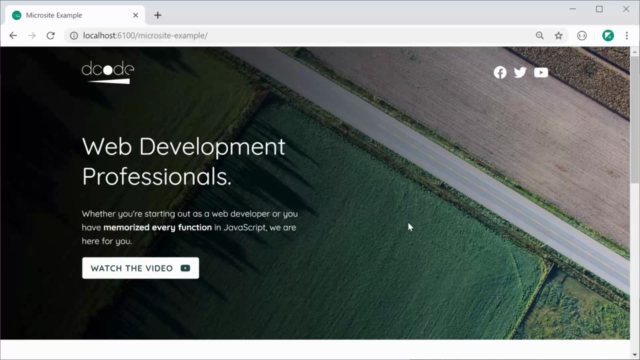Go forward using browser forward arrow
Viewport: 640px width, 360px height.
32,36
